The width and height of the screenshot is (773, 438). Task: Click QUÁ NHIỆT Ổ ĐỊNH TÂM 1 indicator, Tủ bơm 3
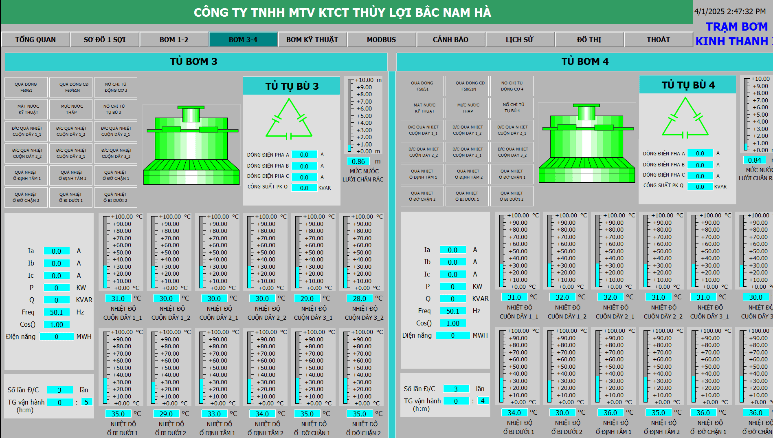coord(27,175)
